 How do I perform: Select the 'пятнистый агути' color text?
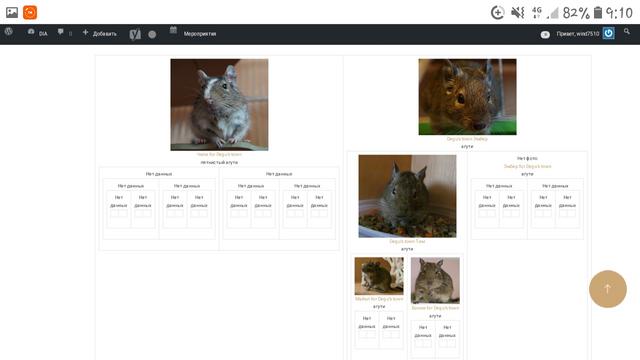pos(219,162)
